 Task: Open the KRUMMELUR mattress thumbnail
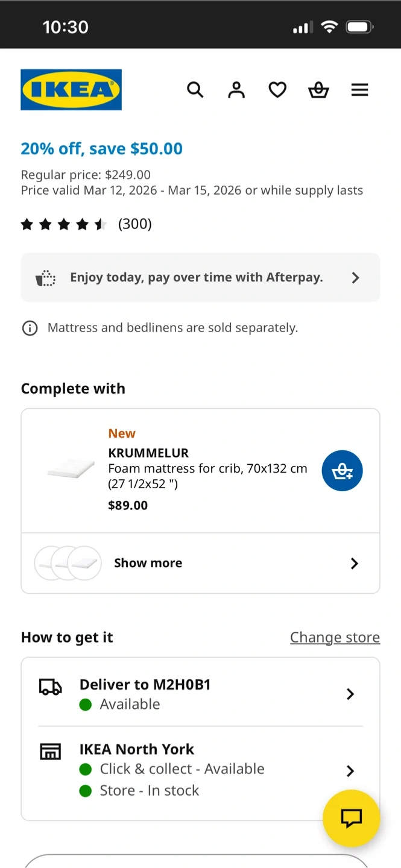(x=71, y=469)
